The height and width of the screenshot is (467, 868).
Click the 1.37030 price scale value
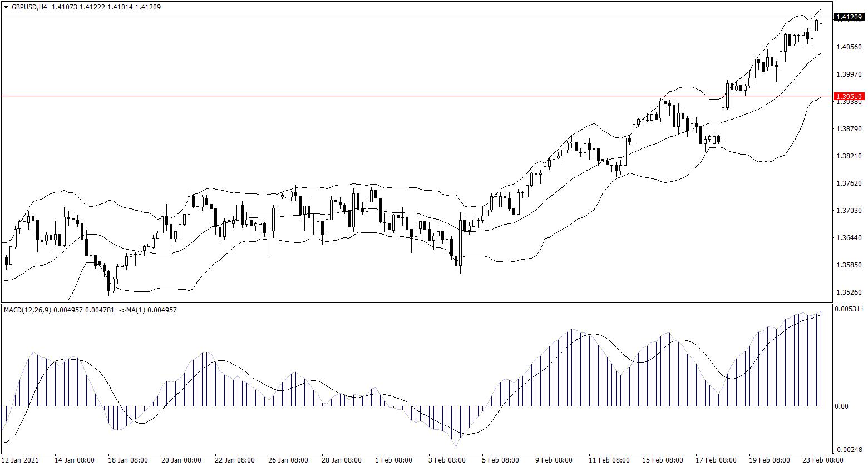click(849, 211)
